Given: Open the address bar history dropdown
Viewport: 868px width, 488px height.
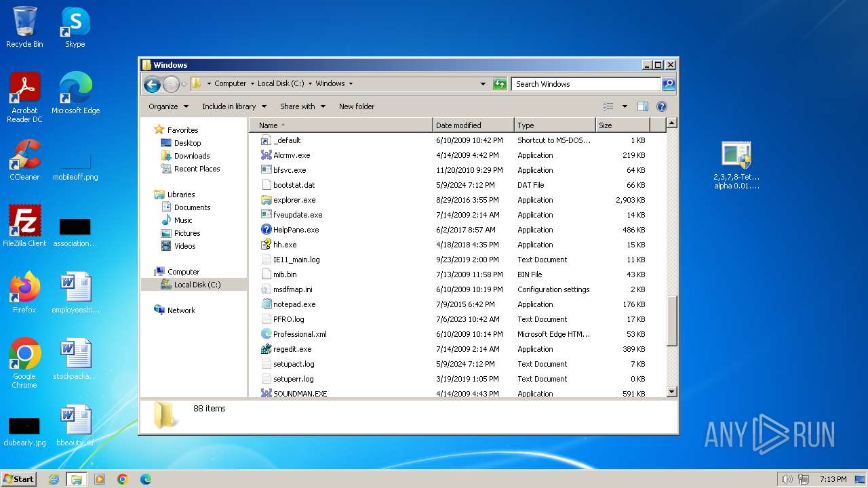Looking at the screenshot, I should (x=483, y=84).
